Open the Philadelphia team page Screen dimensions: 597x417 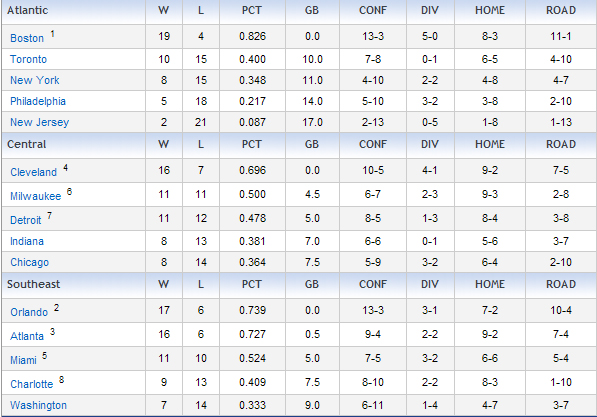[x=38, y=101]
